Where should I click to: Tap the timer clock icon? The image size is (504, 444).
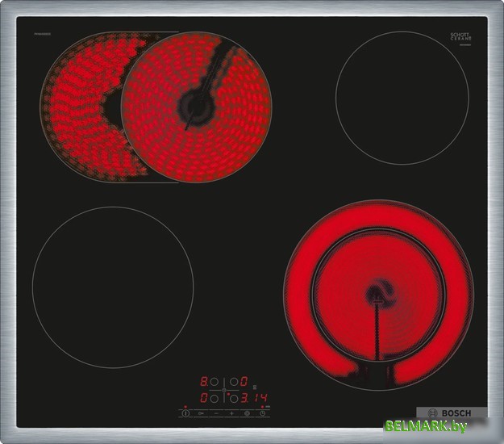[262, 413]
